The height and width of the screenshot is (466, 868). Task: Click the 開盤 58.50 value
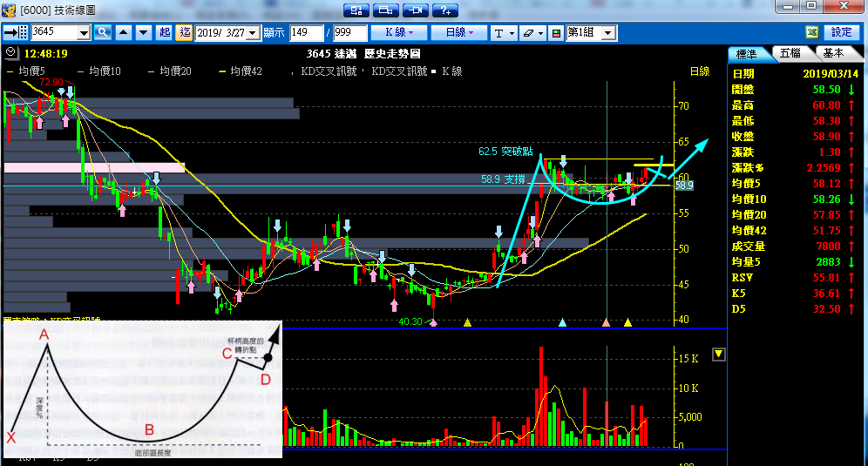(826, 89)
